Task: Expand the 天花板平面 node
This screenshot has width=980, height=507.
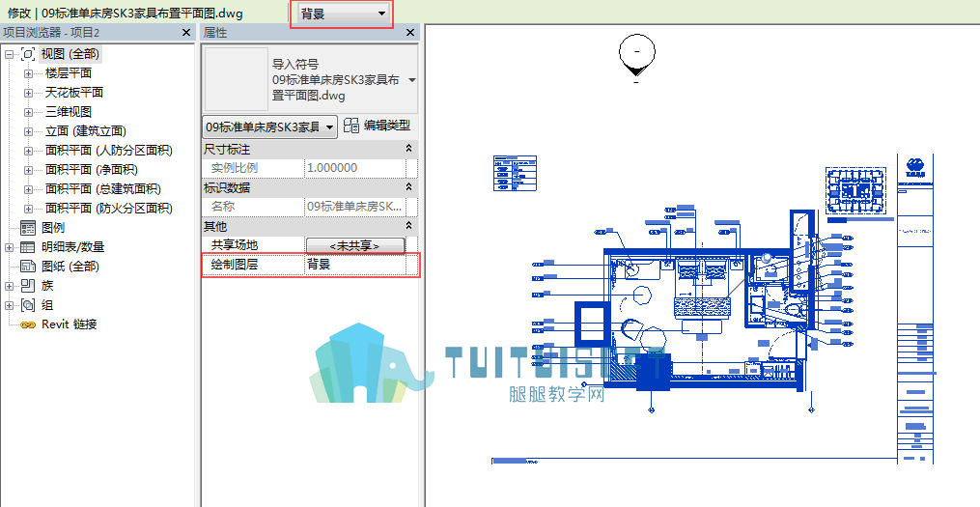Action: pos(28,93)
